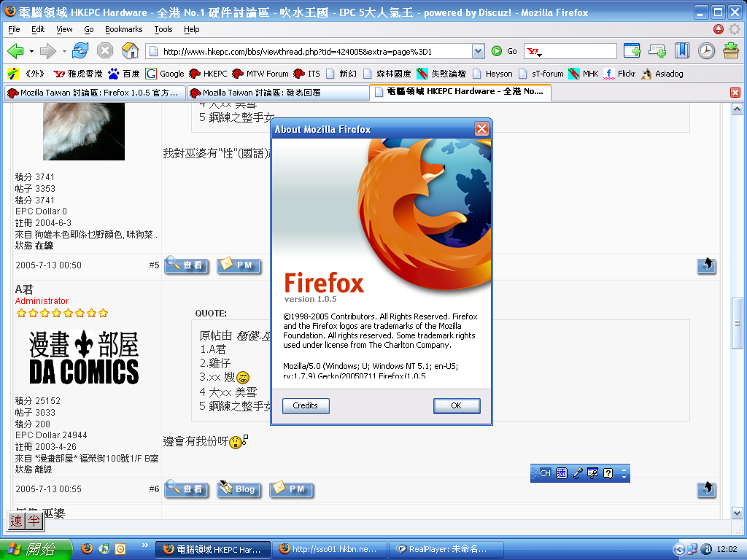Open the Bookmarks menu

pyautogui.click(x=123, y=29)
